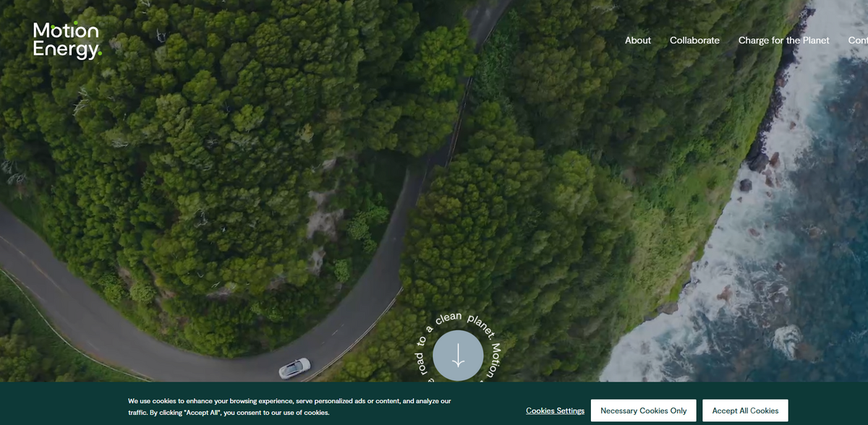Click the white car on the road

click(294, 367)
